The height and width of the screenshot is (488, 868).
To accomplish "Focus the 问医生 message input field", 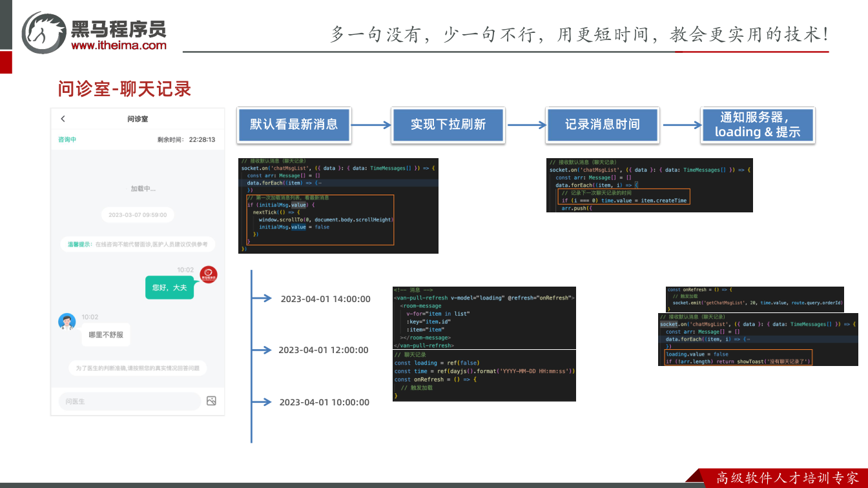I will [x=129, y=402].
